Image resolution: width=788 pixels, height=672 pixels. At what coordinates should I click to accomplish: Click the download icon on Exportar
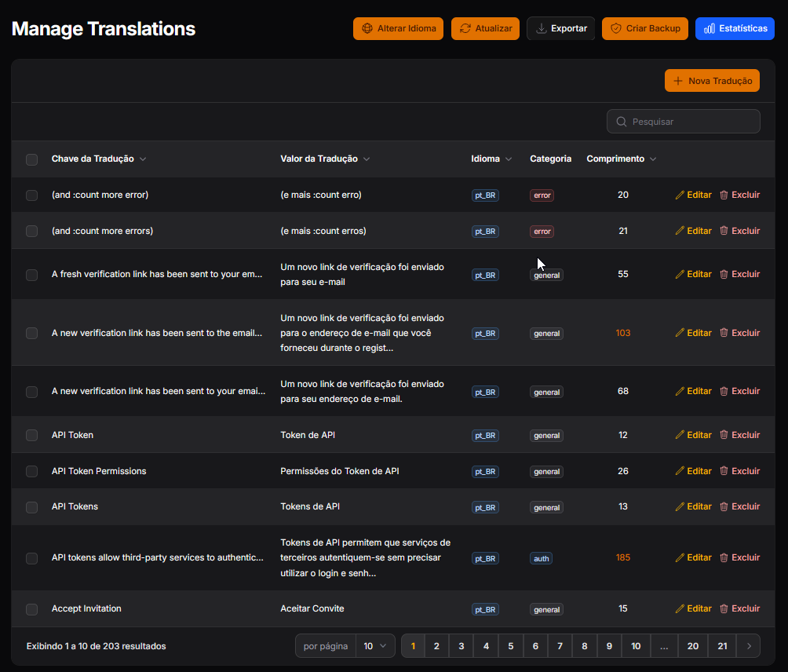click(541, 28)
